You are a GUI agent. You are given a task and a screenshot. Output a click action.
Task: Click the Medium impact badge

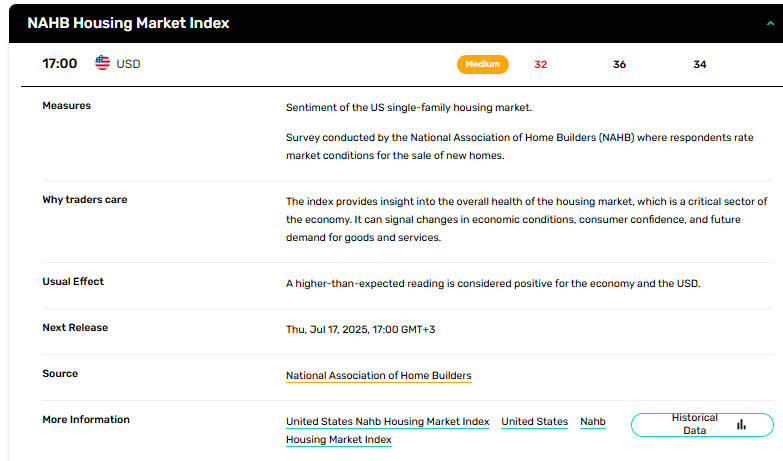(482, 64)
